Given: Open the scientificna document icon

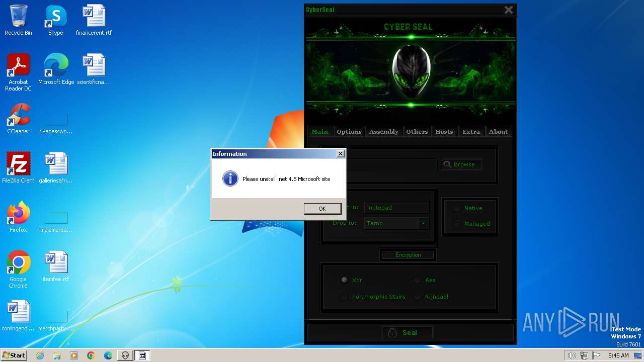Looking at the screenshot, I should (x=94, y=69).
